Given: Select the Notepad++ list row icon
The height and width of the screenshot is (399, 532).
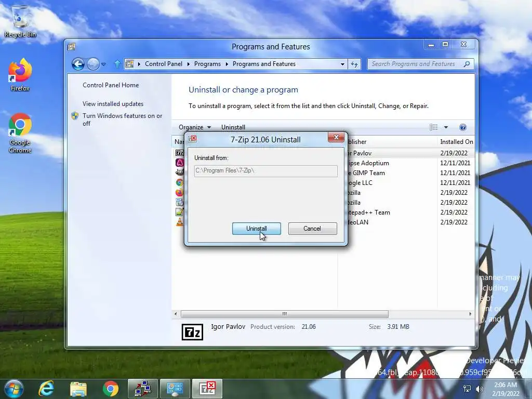Looking at the screenshot, I should click(x=179, y=212).
